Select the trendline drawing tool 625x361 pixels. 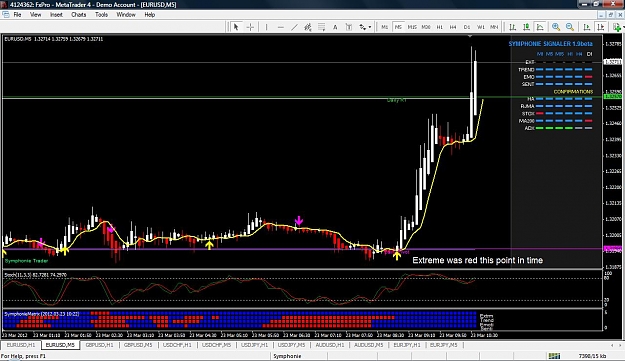pyautogui.click(x=294, y=27)
